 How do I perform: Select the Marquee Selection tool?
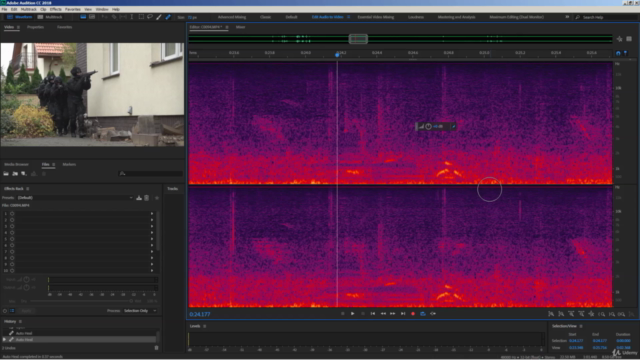[x=141, y=17]
